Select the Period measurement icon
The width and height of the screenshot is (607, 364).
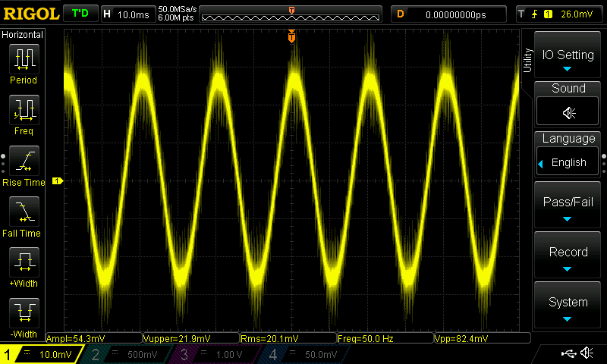tap(24, 59)
